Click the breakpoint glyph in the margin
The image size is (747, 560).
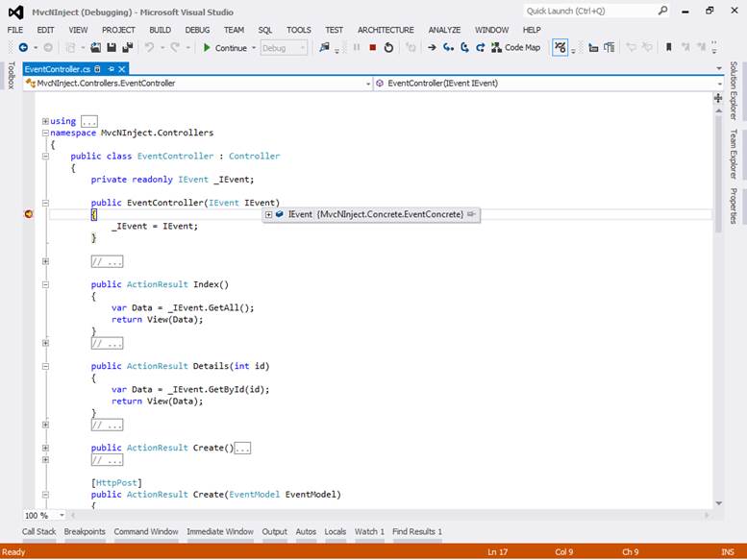pos(29,214)
